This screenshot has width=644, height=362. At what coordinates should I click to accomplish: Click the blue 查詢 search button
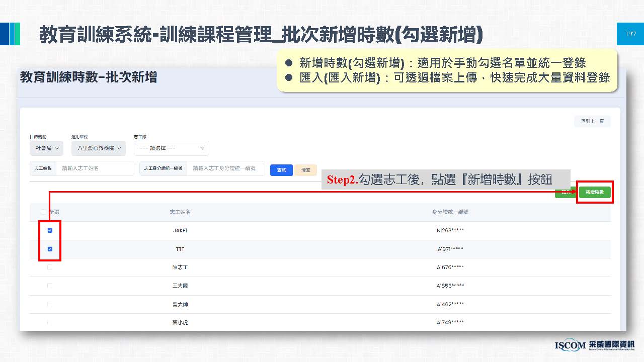click(x=281, y=170)
